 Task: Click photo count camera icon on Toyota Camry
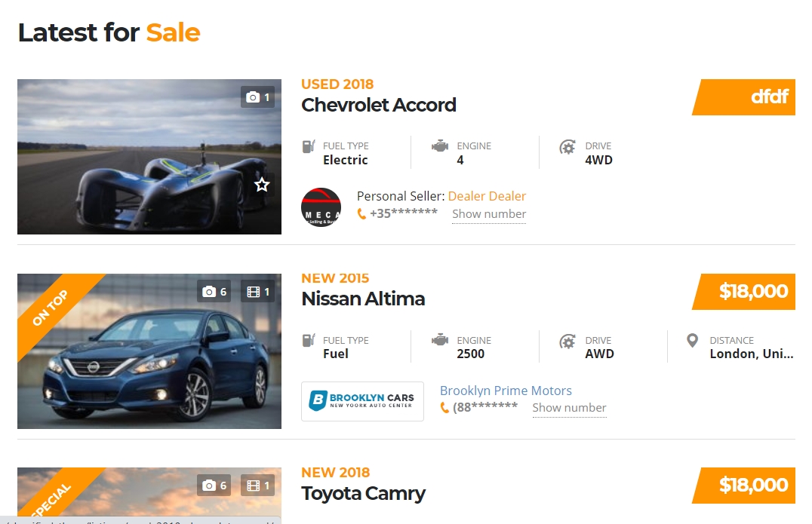(x=209, y=486)
